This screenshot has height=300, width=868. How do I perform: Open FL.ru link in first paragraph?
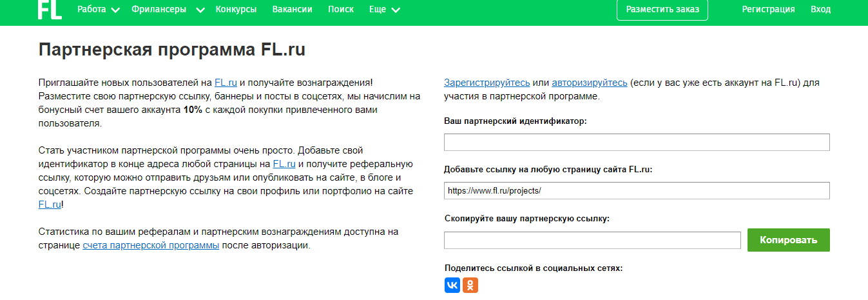coord(226,83)
